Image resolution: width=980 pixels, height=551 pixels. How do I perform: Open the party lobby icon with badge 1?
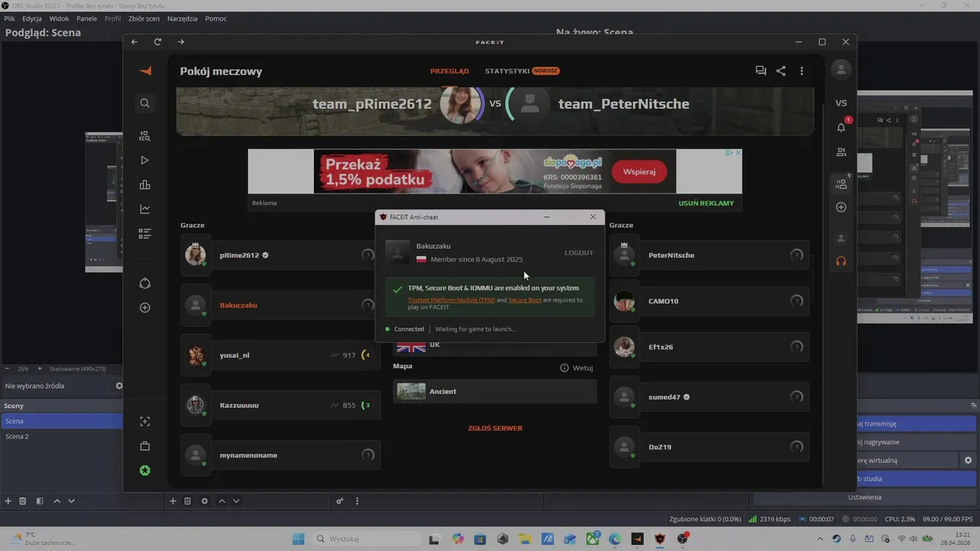[x=841, y=183]
